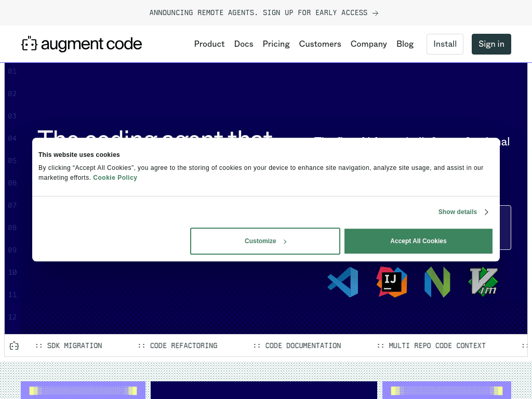Go to Docs

point(244,44)
